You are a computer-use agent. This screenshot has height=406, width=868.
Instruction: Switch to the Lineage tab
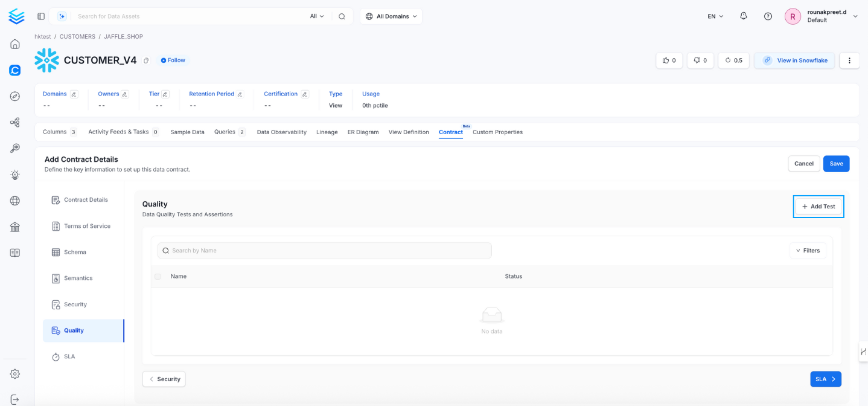(x=327, y=132)
